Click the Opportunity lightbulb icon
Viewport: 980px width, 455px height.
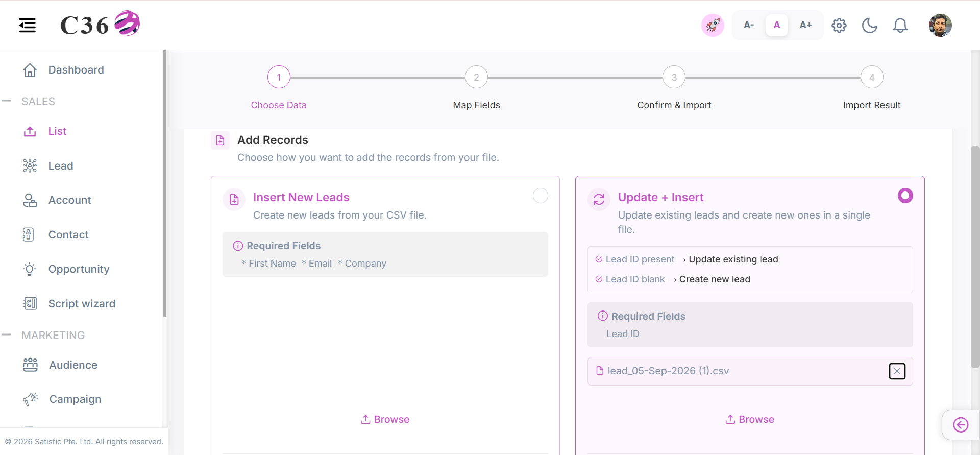pos(30,269)
